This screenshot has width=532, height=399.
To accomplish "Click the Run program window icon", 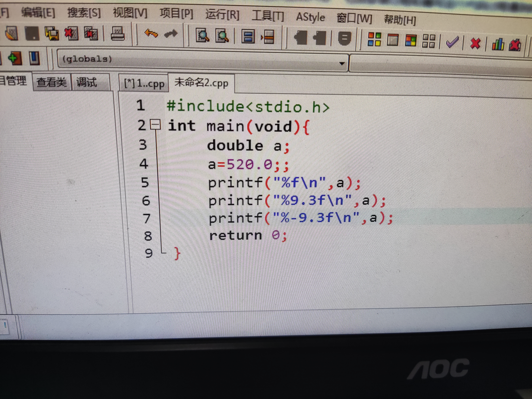I will [392, 40].
